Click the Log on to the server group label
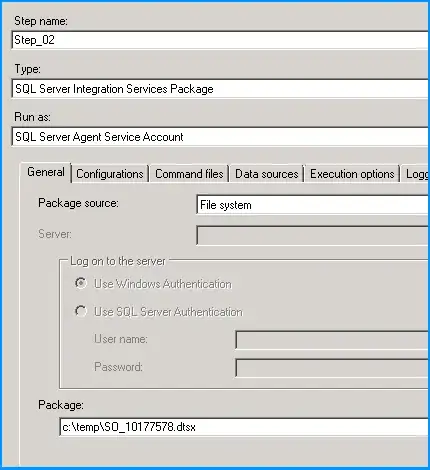The height and width of the screenshot is (470, 430). pyautogui.click(x=118, y=261)
